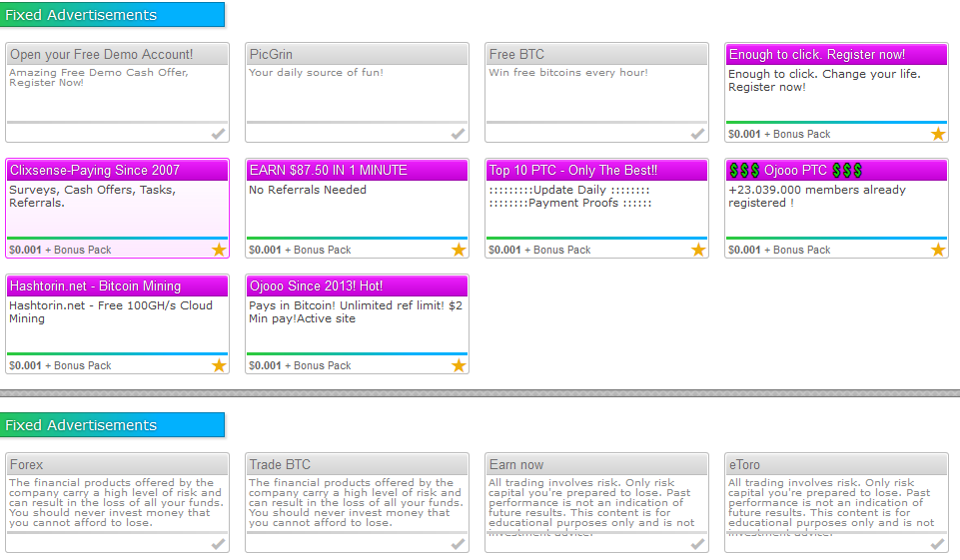This screenshot has width=960, height=560.
Task: Open the Earn now advertisement
Action: click(516, 465)
